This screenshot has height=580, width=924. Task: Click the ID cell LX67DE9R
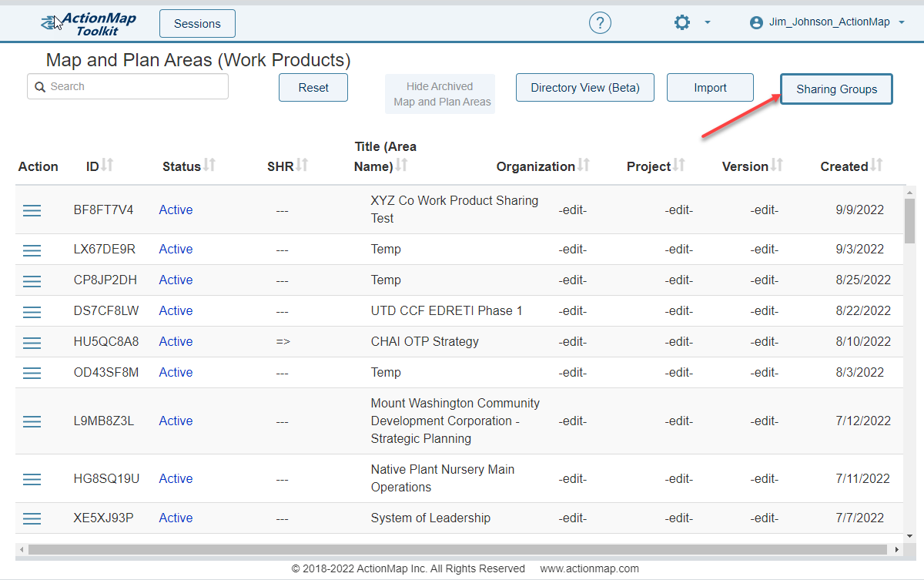pyautogui.click(x=105, y=250)
